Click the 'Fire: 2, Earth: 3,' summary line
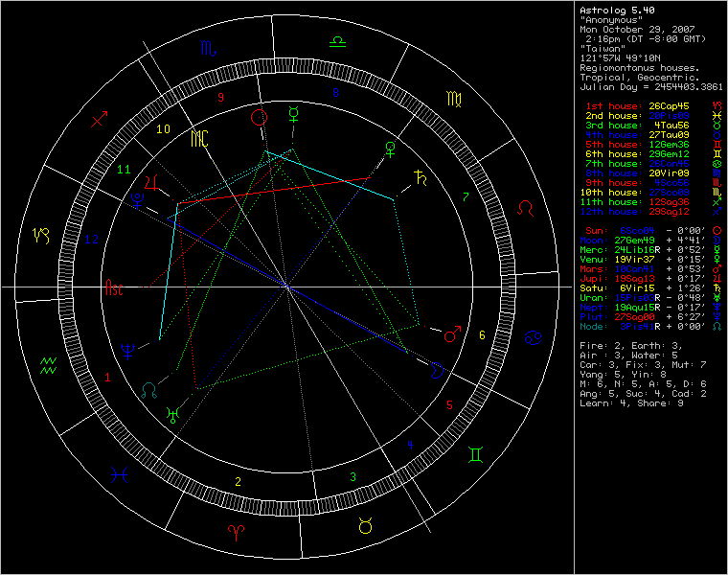Image resolution: width=728 pixels, height=575 pixels. pos(631,346)
